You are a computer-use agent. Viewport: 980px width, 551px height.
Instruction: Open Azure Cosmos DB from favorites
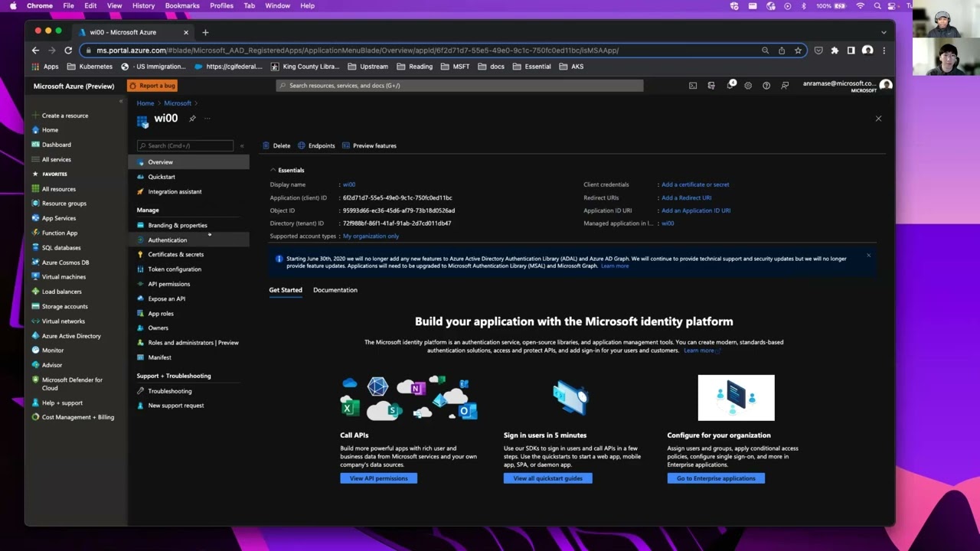pos(65,262)
